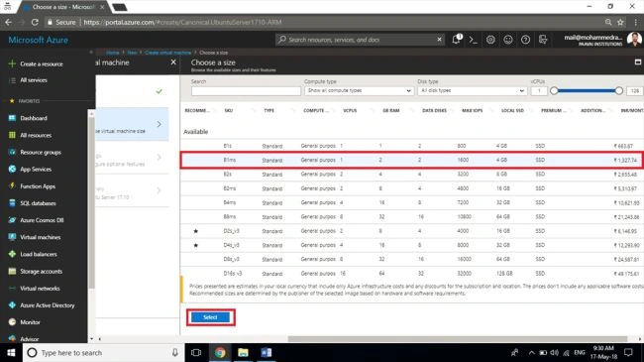This screenshot has height=362, width=644.
Task: Click the feedback smiley icon
Action: pos(508,40)
